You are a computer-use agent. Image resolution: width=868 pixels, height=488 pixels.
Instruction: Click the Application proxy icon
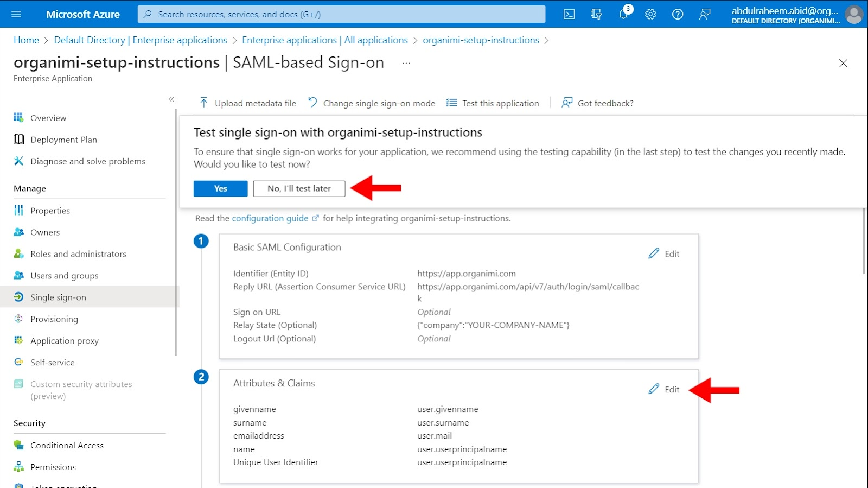tap(18, 340)
